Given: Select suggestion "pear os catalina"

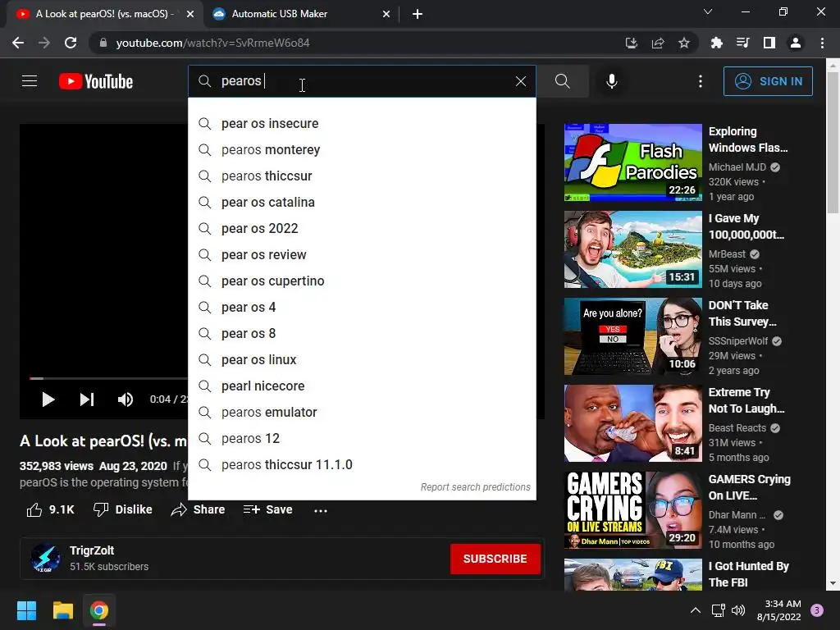Looking at the screenshot, I should coord(362,203).
